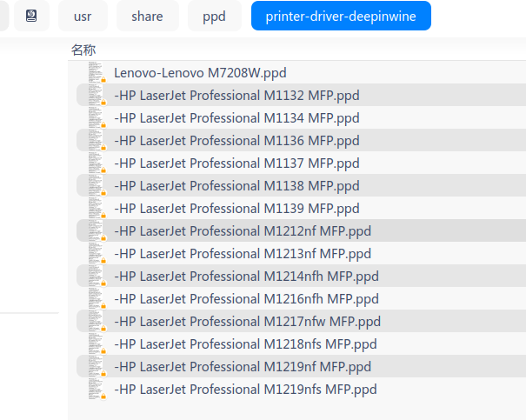The width and height of the screenshot is (526, 420).
Task: Select HP LaserJet Professional M1139 MFP.ppd
Action: [236, 209]
